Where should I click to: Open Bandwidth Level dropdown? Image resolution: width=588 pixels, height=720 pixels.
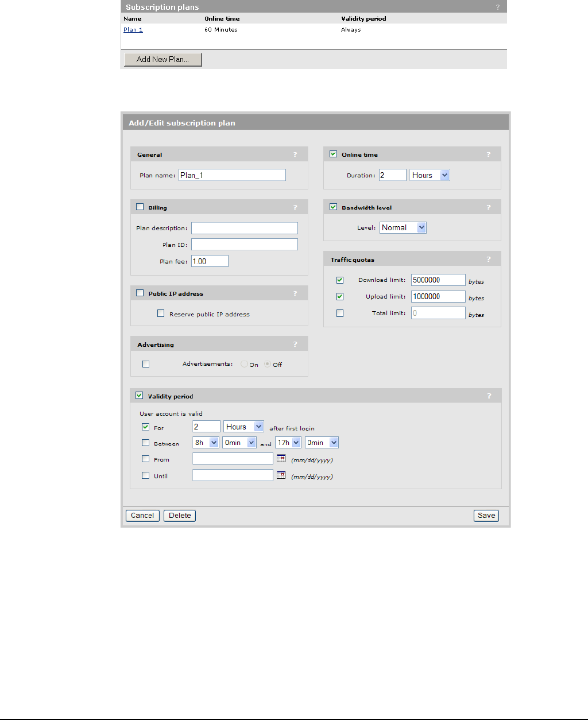403,228
